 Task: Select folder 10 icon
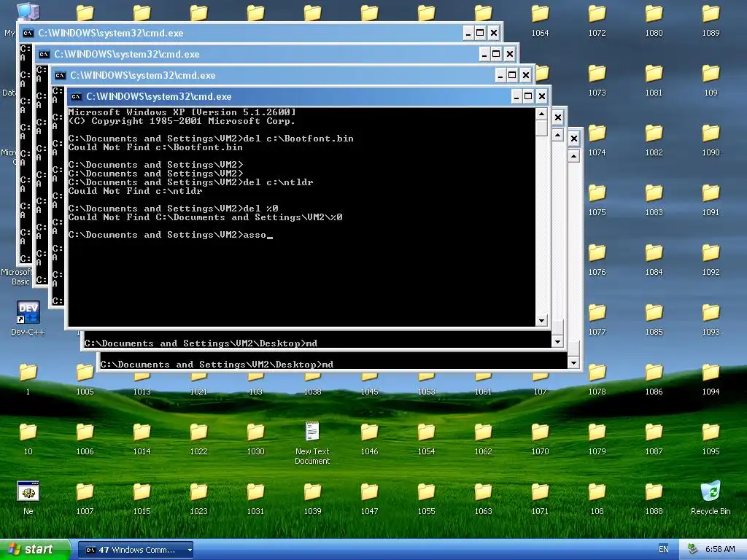tap(28, 432)
